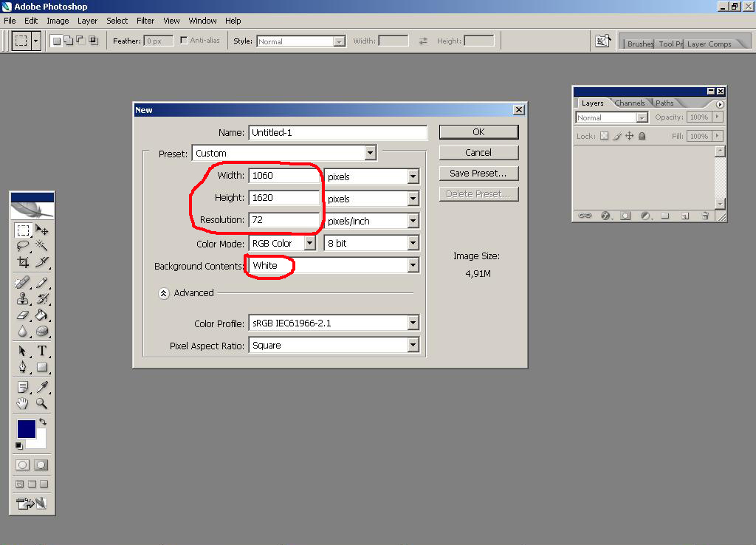Open the Width units dropdown

[372, 176]
